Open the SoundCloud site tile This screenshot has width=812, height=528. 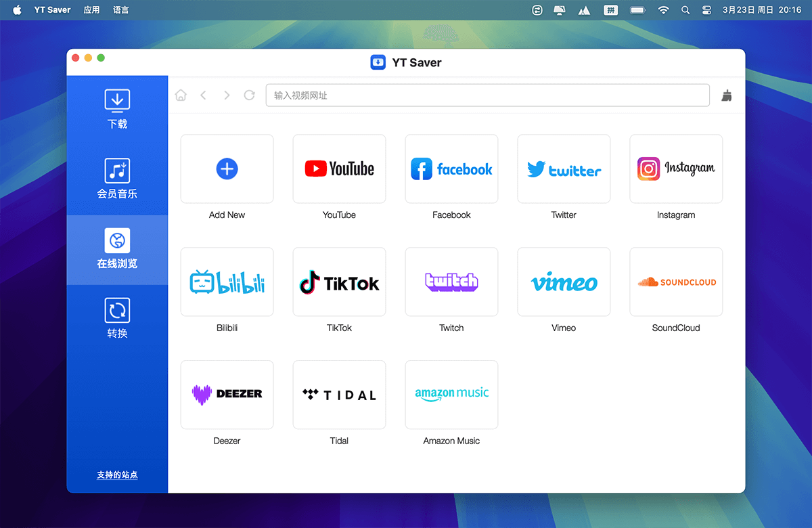(676, 282)
